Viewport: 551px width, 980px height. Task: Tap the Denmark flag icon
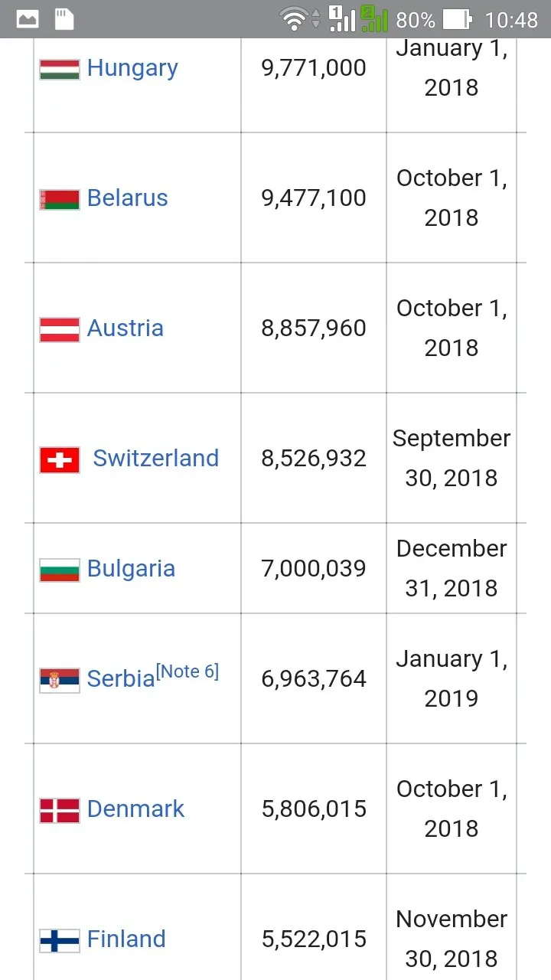point(60,810)
